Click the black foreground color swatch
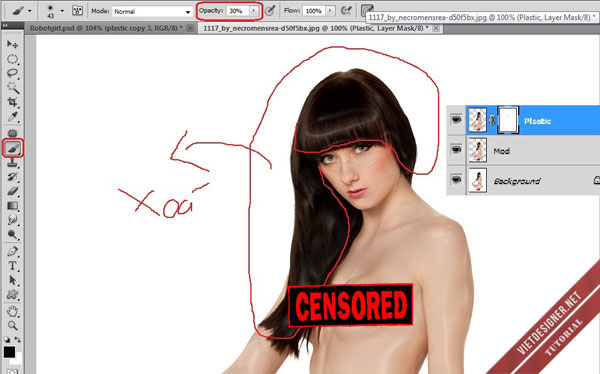600x374 pixels. [x=9, y=351]
